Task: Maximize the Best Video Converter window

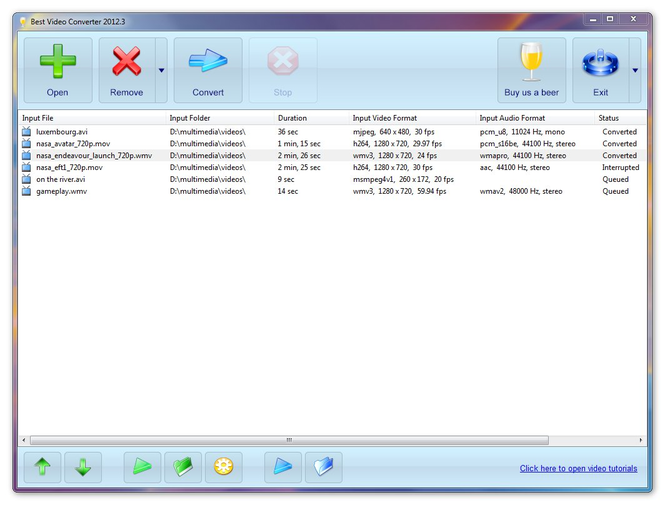Action: click(x=610, y=19)
